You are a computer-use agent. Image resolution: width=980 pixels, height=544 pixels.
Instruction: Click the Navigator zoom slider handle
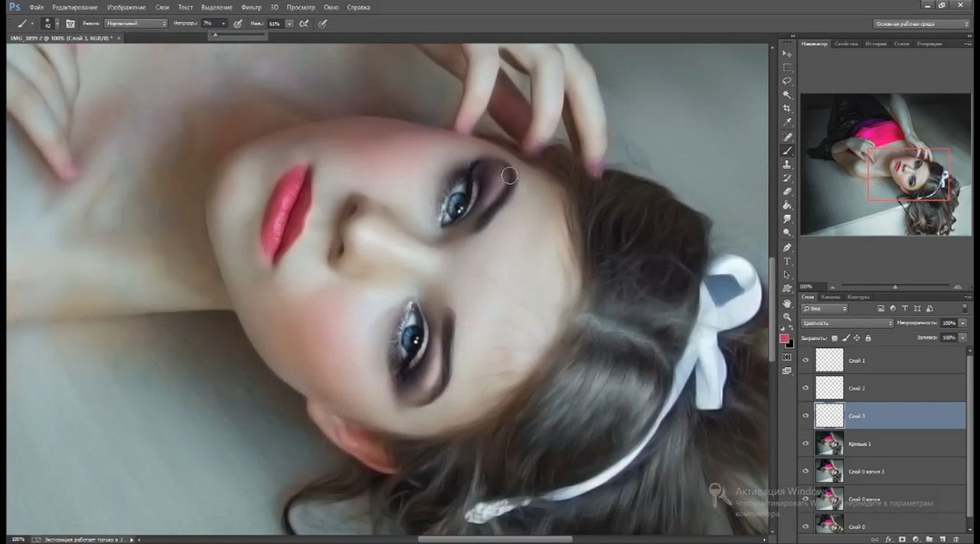[895, 287]
